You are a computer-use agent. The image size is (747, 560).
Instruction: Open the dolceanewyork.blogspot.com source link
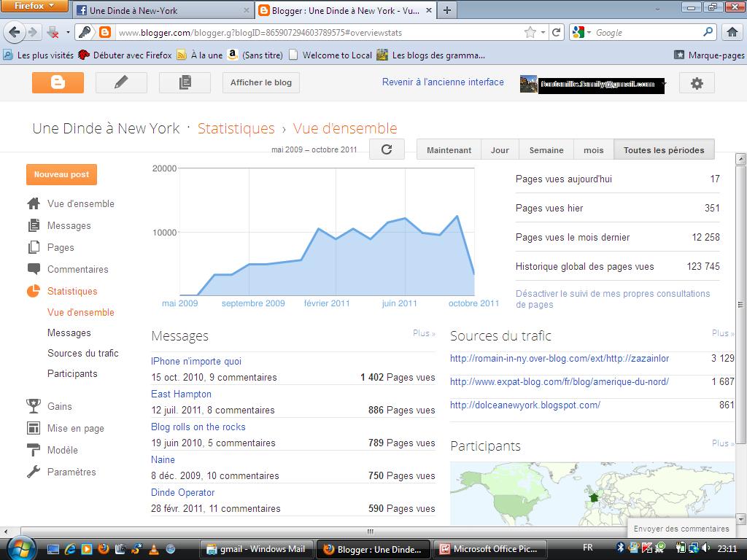[x=525, y=405]
